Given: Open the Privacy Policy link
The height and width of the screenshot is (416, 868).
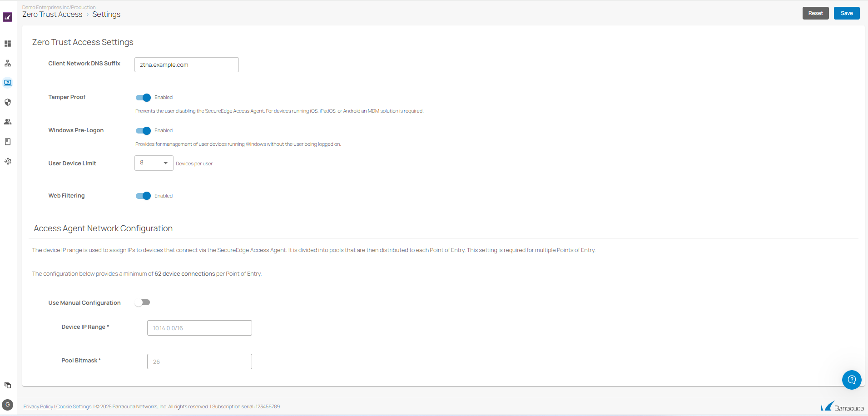Looking at the screenshot, I should click(38, 407).
